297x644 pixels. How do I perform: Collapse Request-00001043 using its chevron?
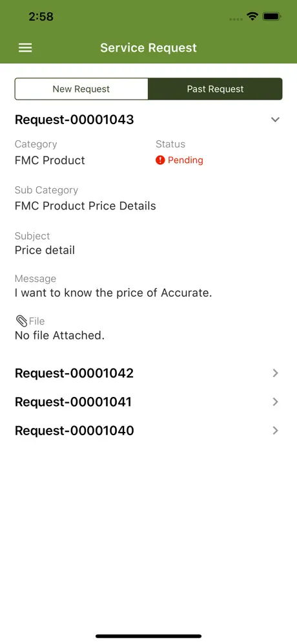click(x=275, y=120)
